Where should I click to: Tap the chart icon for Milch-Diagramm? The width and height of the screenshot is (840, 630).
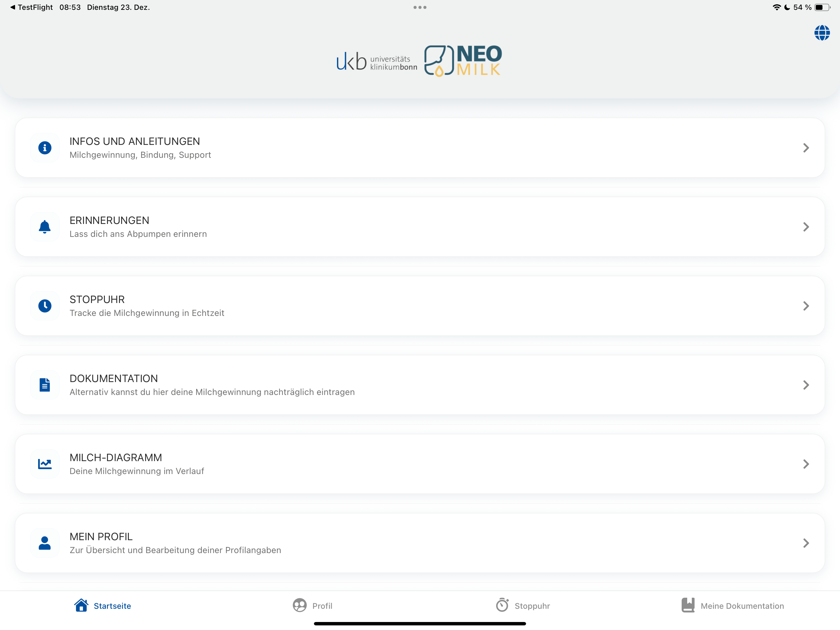tap(45, 464)
